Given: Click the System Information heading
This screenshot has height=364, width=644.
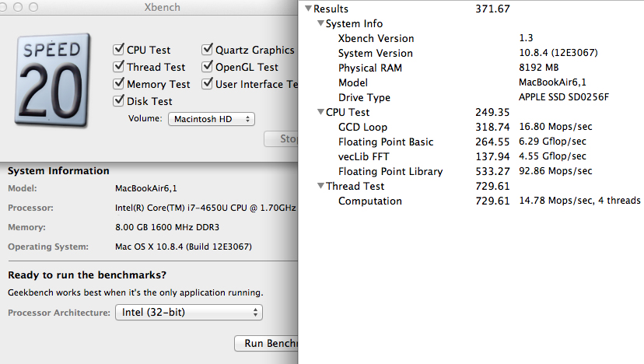Looking at the screenshot, I should pos(58,171).
